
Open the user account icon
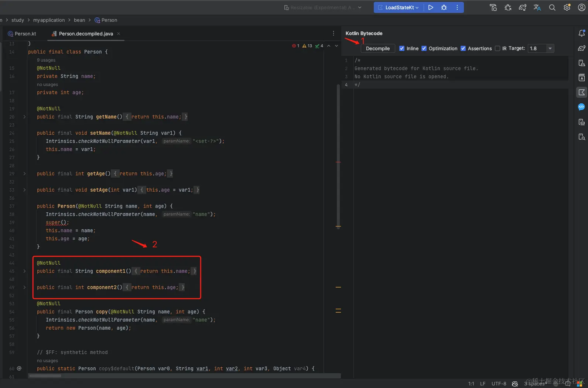pos(581,7)
